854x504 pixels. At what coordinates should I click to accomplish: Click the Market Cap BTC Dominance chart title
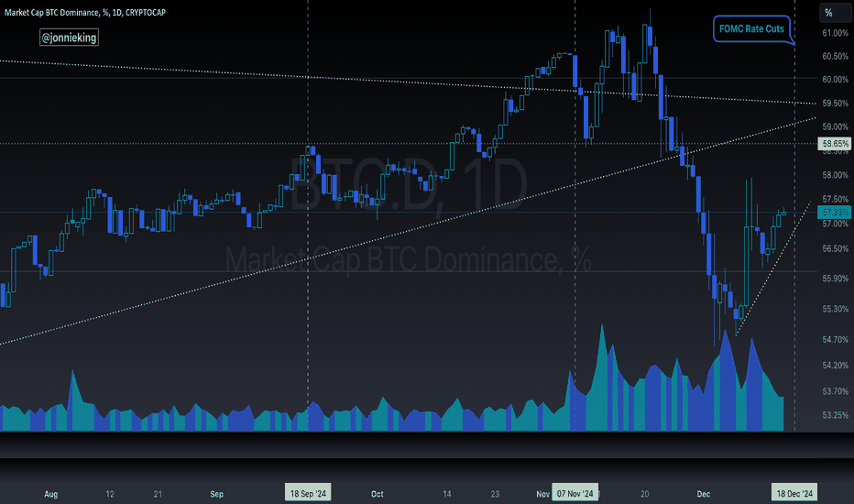pyautogui.click(x=85, y=12)
